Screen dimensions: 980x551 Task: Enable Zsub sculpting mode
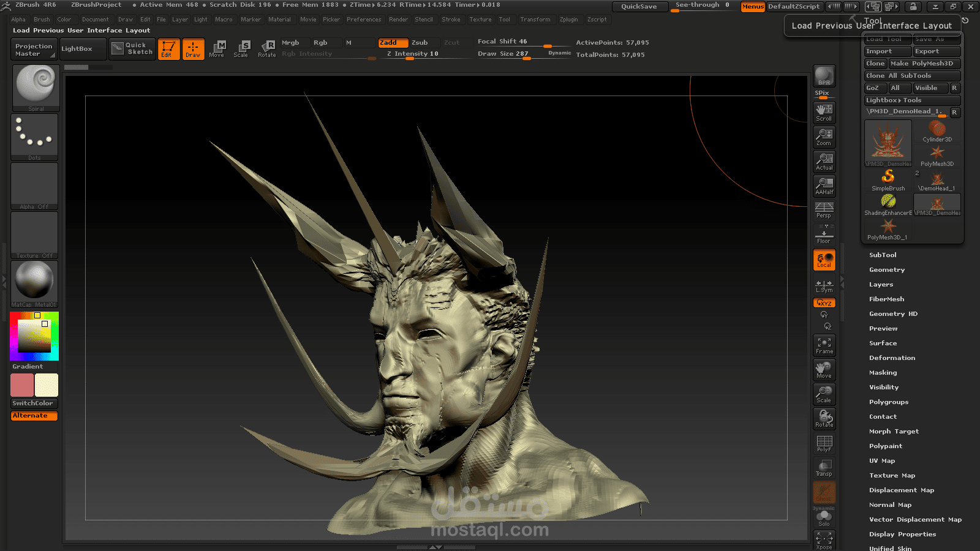[420, 43]
